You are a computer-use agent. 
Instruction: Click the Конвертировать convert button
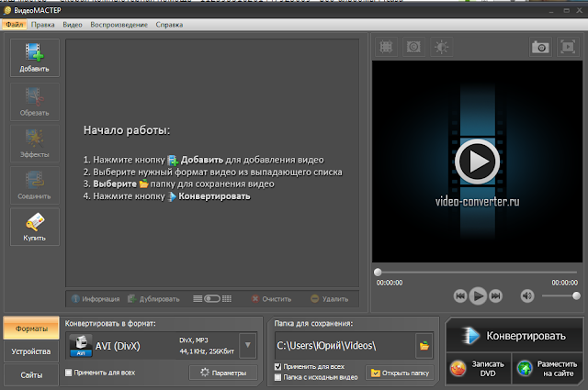[514, 336]
